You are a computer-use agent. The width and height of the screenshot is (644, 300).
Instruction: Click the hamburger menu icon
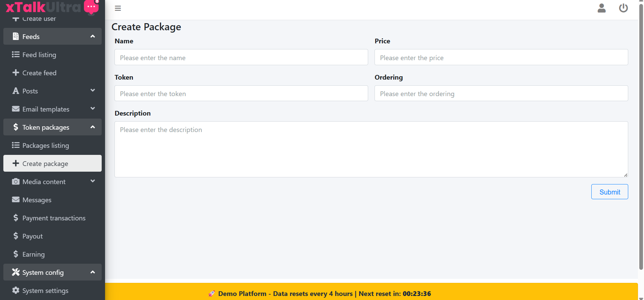[118, 8]
